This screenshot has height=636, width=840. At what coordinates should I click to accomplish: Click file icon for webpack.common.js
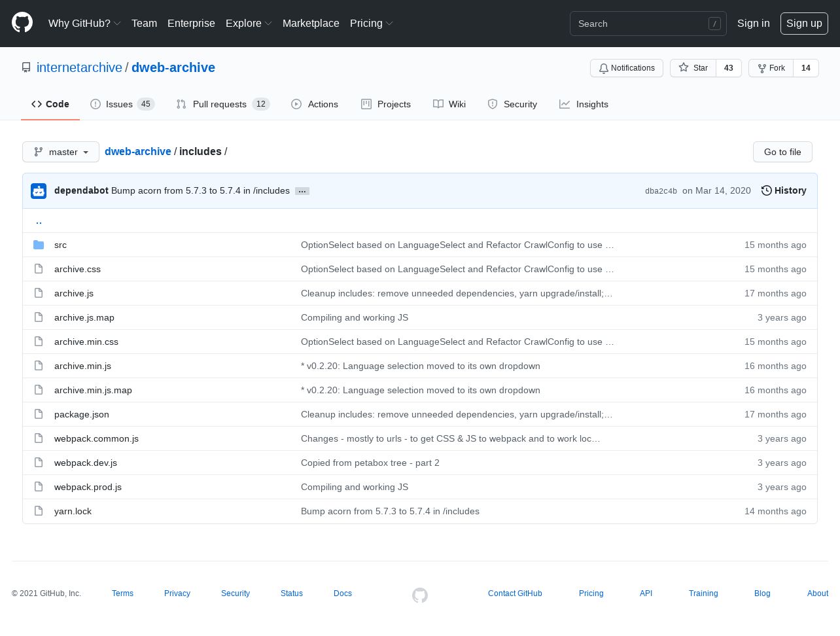39,438
